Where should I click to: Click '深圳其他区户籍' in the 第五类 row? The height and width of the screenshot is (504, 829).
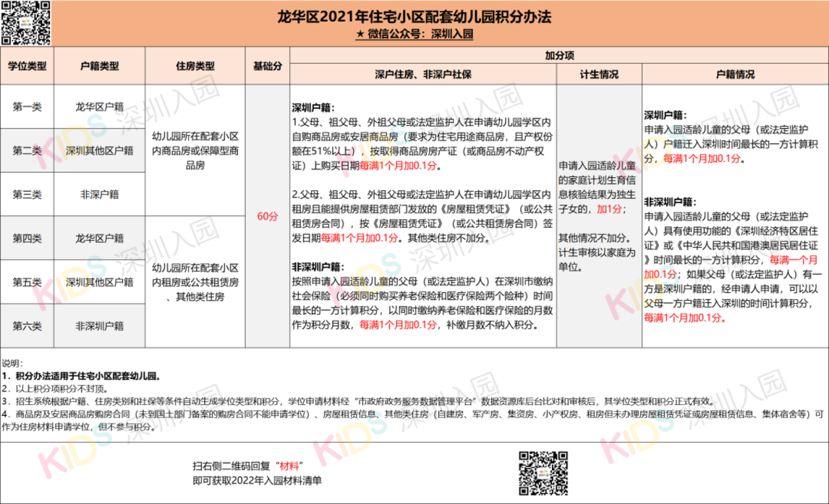click(99, 282)
